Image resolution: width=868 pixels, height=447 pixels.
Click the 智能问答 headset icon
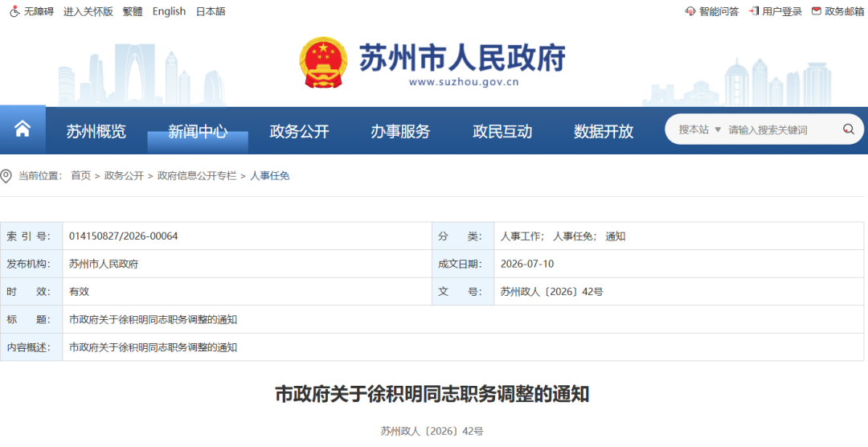click(690, 11)
